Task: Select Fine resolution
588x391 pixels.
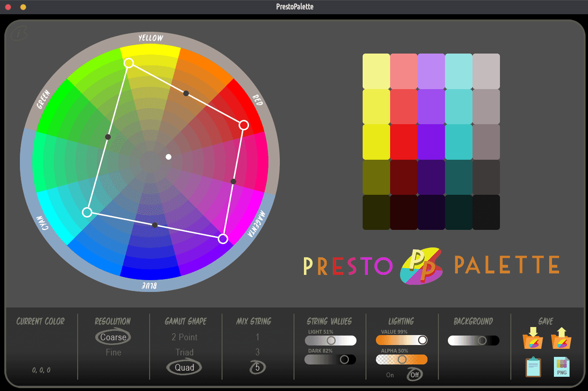Action: click(114, 353)
